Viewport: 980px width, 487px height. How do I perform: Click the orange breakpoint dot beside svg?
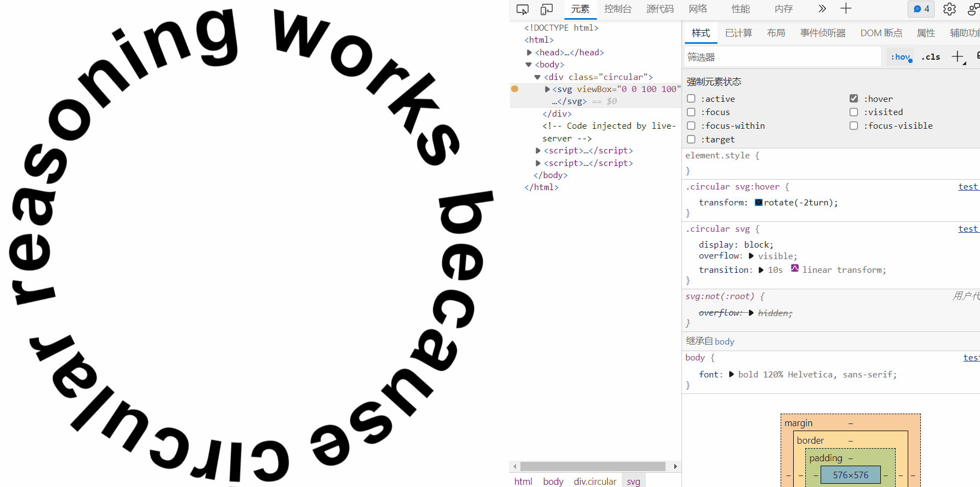click(514, 89)
